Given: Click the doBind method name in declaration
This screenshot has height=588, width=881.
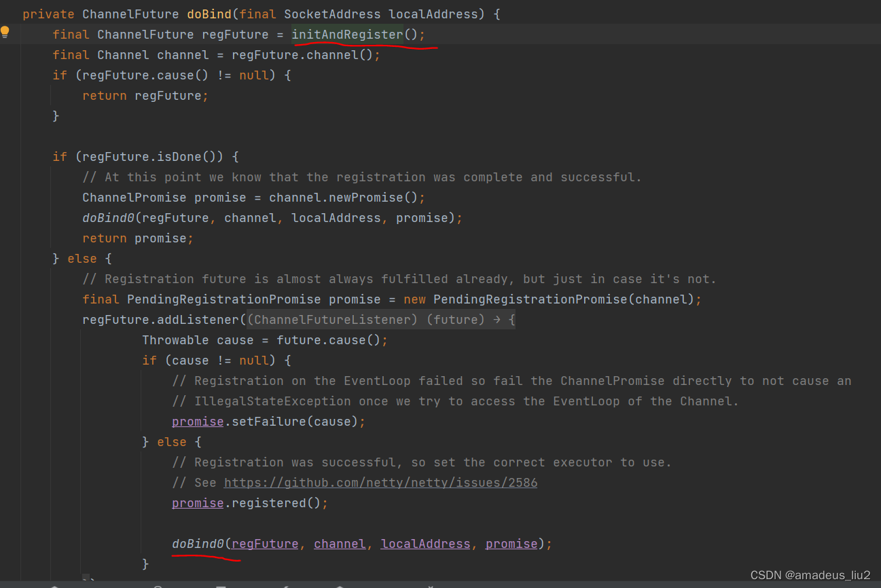Looking at the screenshot, I should point(209,14).
